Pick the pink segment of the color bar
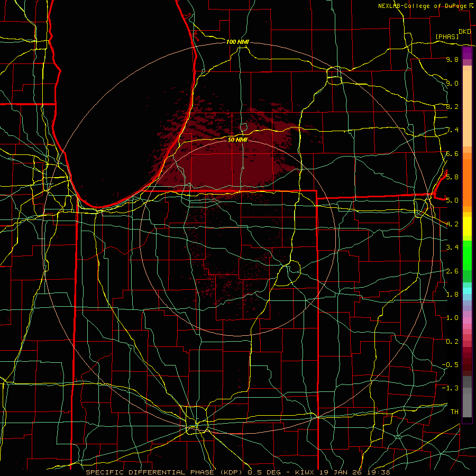 467,321
